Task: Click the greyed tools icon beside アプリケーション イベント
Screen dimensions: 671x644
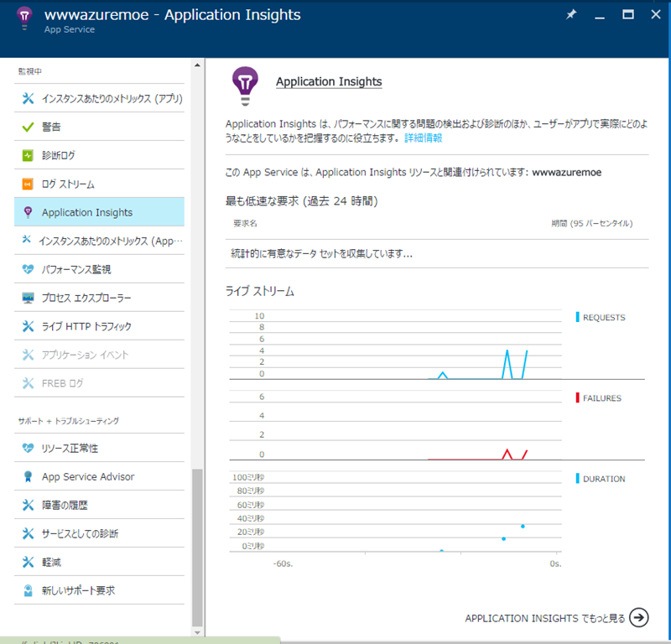Action: (x=28, y=355)
